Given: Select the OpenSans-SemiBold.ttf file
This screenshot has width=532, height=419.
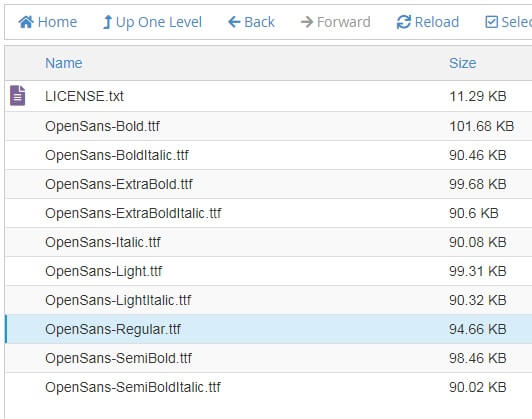Looking at the screenshot, I should pyautogui.click(x=269, y=358).
